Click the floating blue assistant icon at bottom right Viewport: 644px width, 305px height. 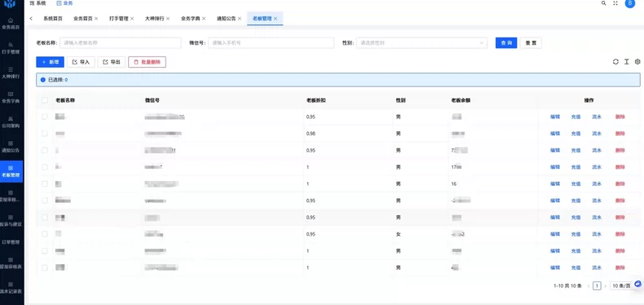pos(637,284)
